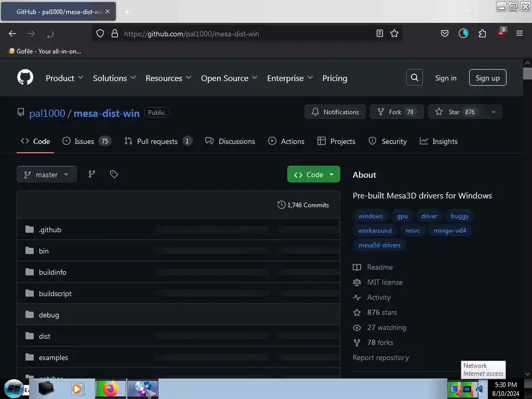Switch to the Pull requests tab

158,141
